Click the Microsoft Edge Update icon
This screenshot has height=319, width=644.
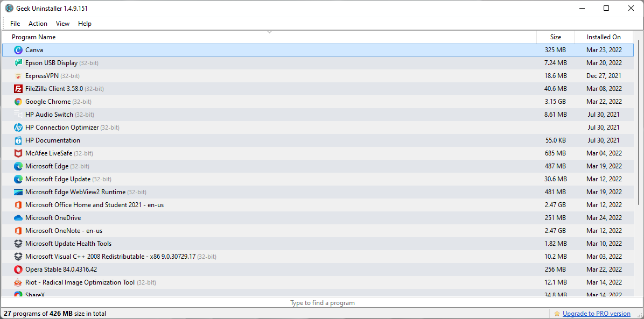[18, 180]
